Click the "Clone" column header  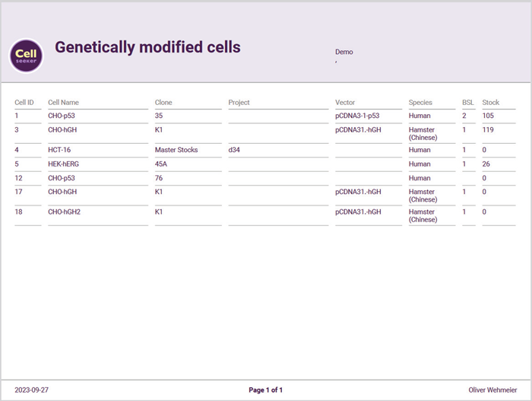point(163,102)
